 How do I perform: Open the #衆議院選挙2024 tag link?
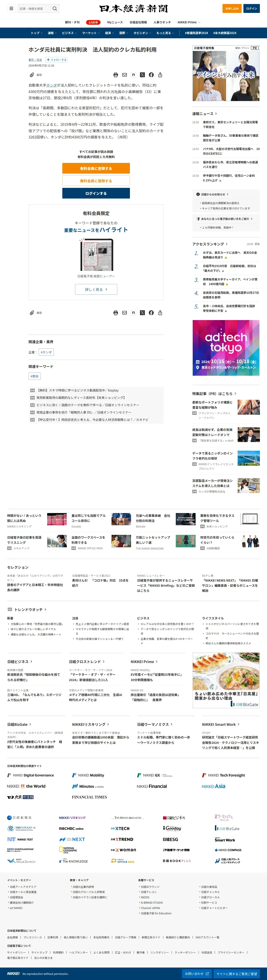point(196,33)
